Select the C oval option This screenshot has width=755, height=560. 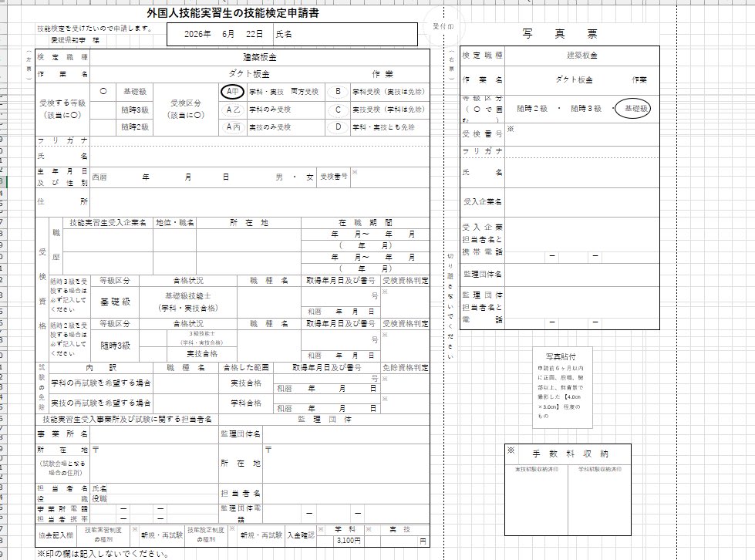(x=338, y=110)
